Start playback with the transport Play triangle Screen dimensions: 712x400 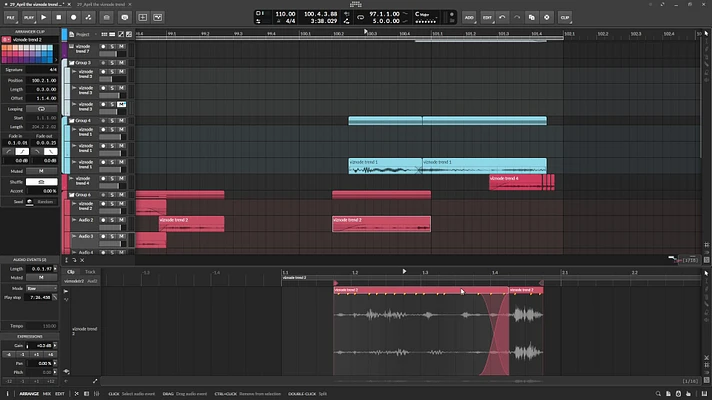click(44, 17)
